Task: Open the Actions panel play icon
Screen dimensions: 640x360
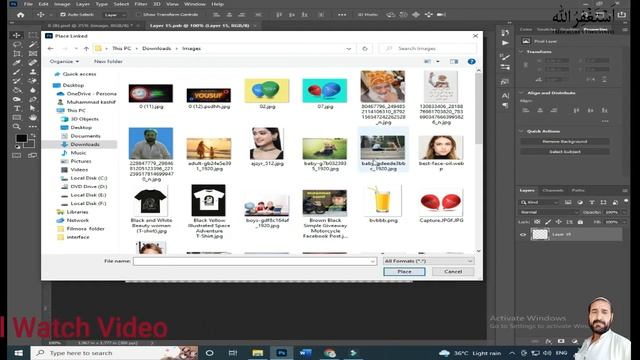Action: [x=505, y=42]
